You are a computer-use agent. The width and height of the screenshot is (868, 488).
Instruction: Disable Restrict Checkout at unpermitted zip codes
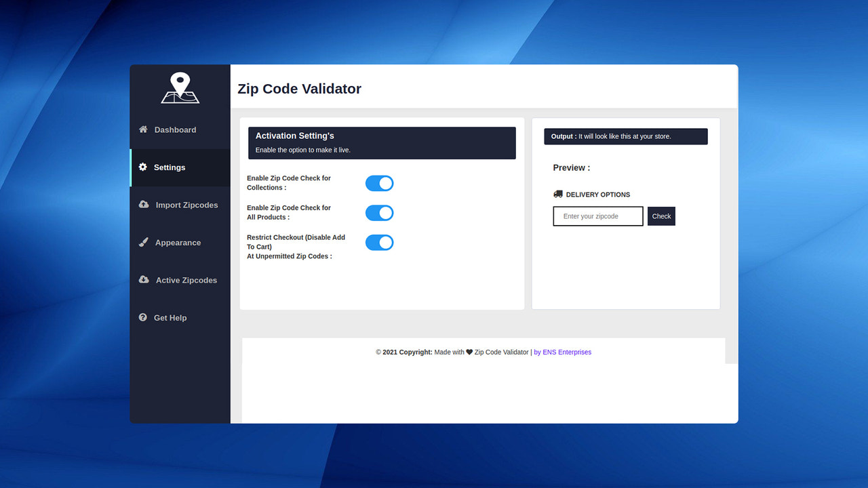[x=379, y=242]
